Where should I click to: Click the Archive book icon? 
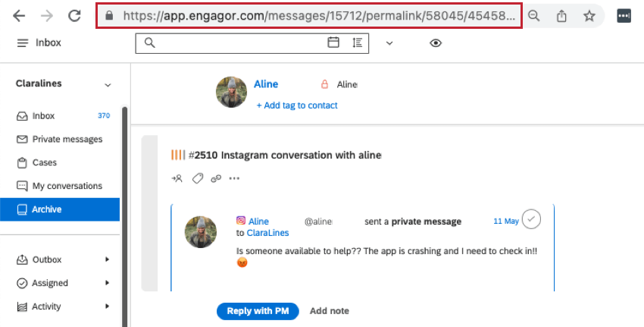(x=22, y=209)
